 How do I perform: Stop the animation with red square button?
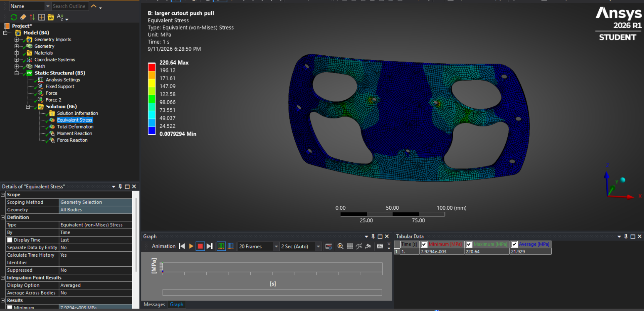coord(200,246)
